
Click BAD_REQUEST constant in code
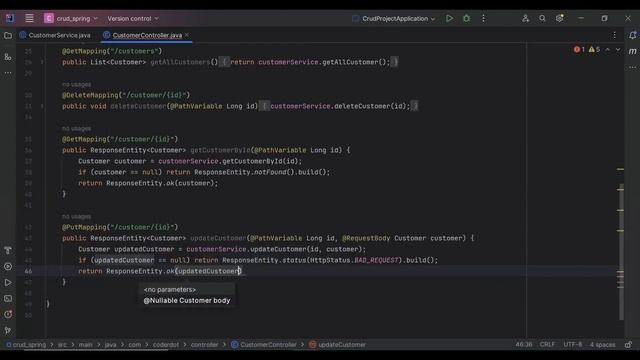coord(376,260)
